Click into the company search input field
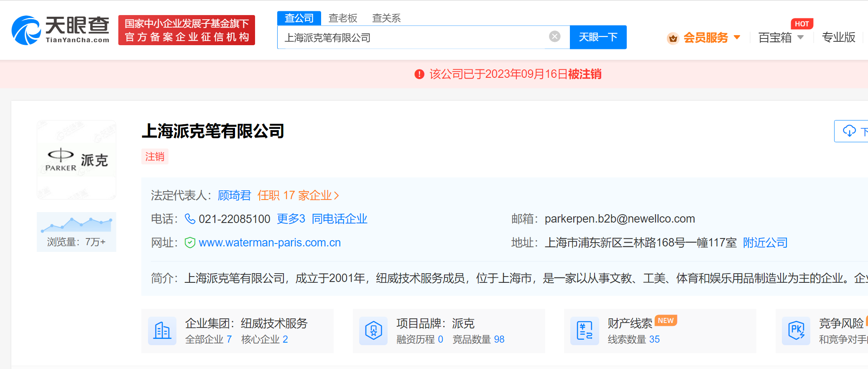868x369 pixels. pos(414,38)
